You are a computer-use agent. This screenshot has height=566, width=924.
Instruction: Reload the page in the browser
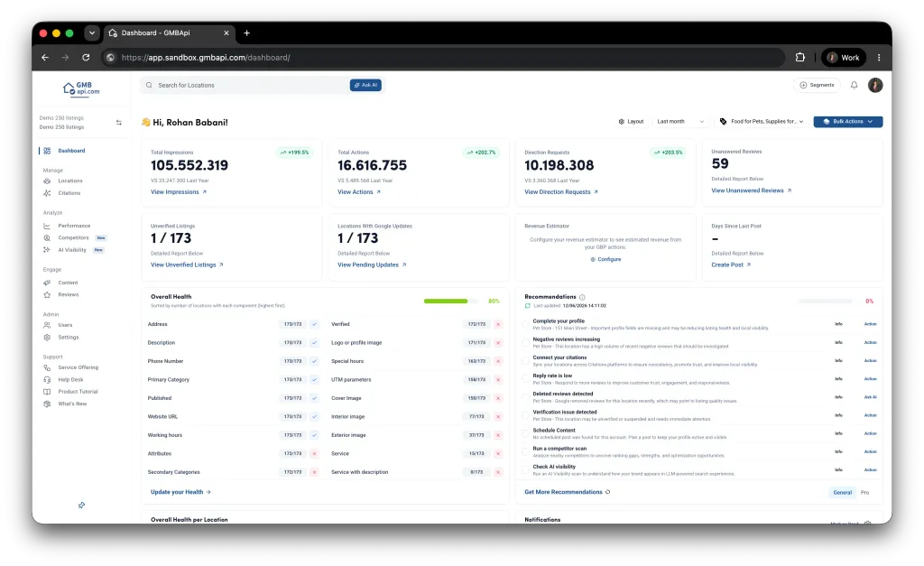[86, 58]
